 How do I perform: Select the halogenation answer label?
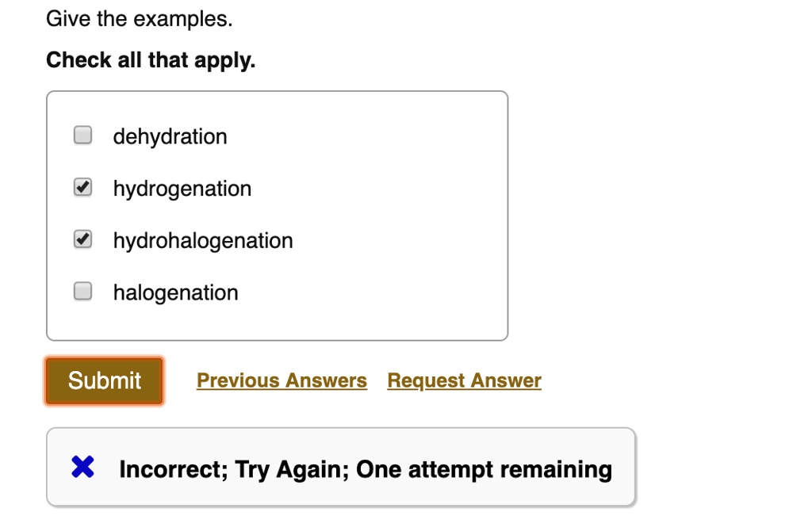176,292
